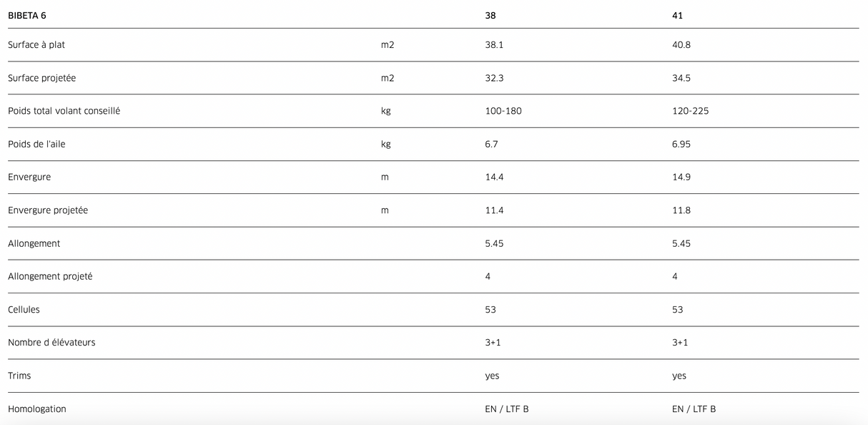This screenshot has height=425, width=868.
Task: Click the Surface projetée row label
Action: click(41, 78)
